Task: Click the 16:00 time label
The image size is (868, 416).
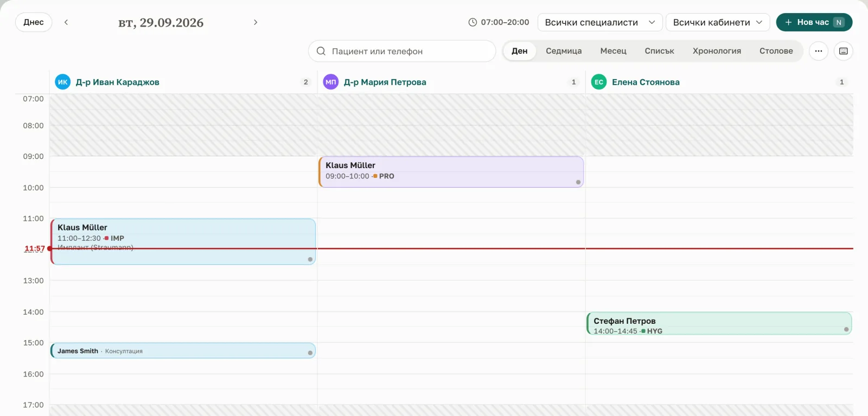Action: pos(33,374)
